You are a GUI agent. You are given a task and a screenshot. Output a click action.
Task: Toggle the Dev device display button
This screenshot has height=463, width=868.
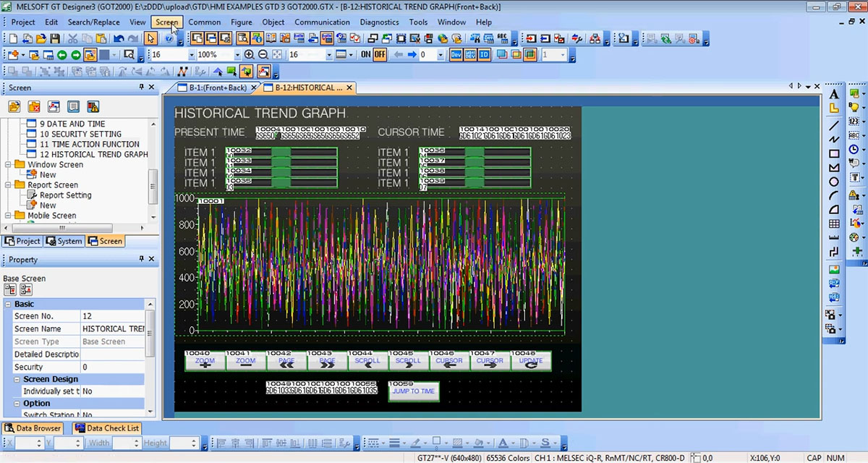(456, 55)
